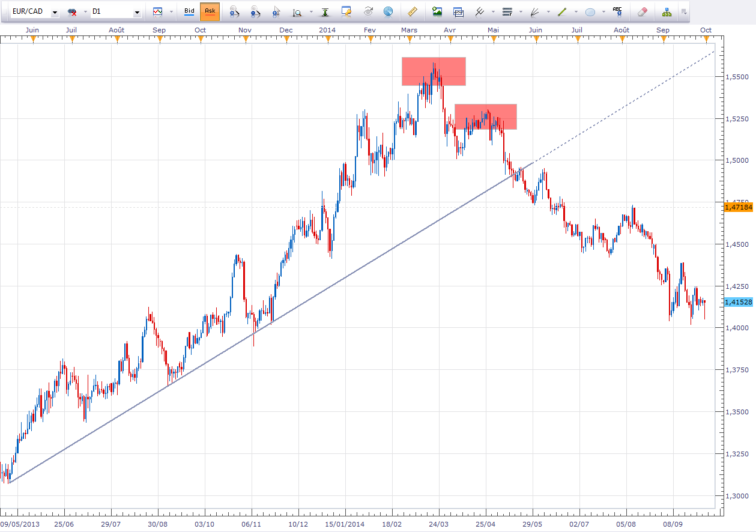Select the eraser tool
This screenshot has height=532, width=756.
point(642,11)
